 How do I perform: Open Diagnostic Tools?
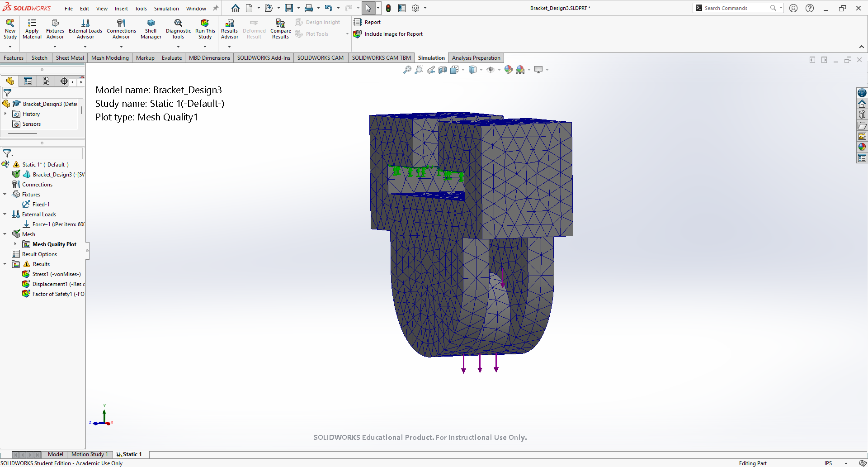click(x=178, y=29)
